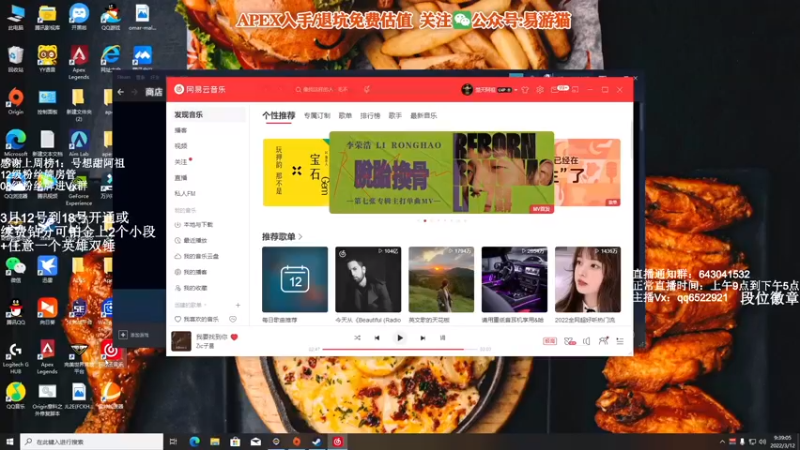Add a game in the Steam window
Image resolution: width=800 pixels, height=450 pixels.
click(x=133, y=335)
